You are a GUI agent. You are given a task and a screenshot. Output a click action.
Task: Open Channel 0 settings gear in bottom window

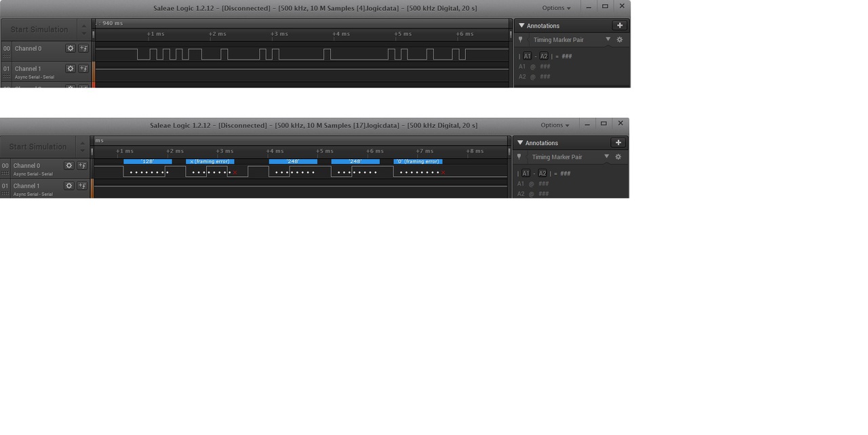(68, 165)
